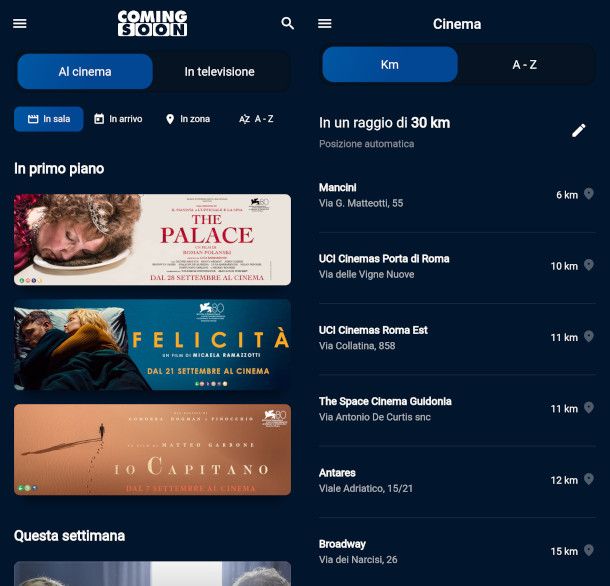The image size is (610, 586).
Task: Open the search magnifier icon
Action: click(x=287, y=23)
